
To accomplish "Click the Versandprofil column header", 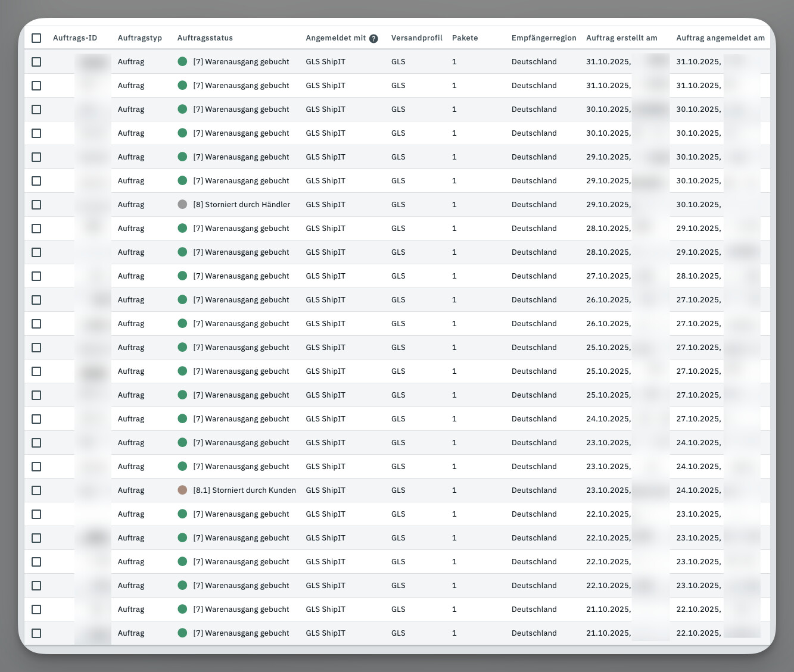I will [x=416, y=38].
